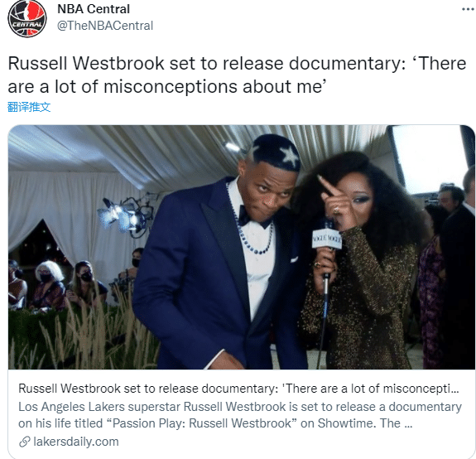Click the 翻译推文 translate tweet link
The width and height of the screenshot is (476, 459).
tap(29, 107)
